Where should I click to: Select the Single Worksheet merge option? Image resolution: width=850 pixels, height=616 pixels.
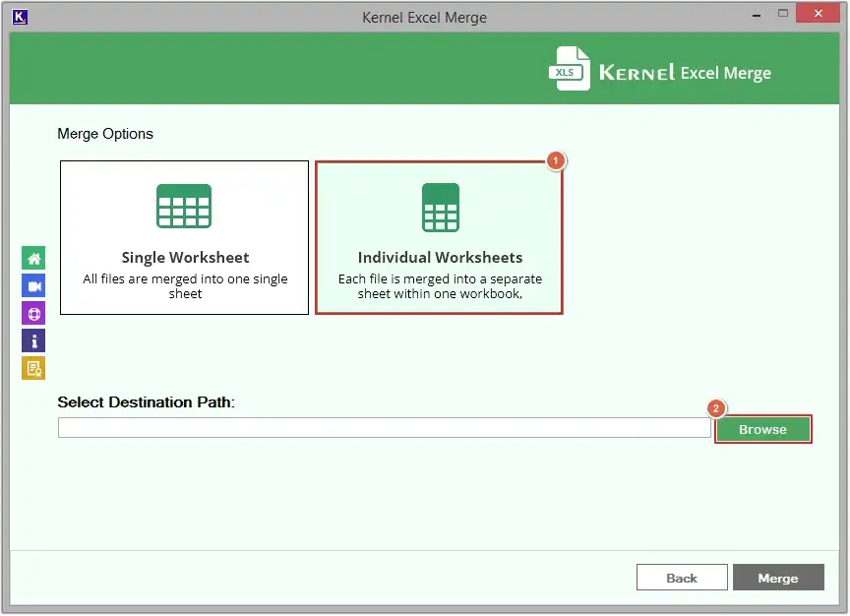184,237
